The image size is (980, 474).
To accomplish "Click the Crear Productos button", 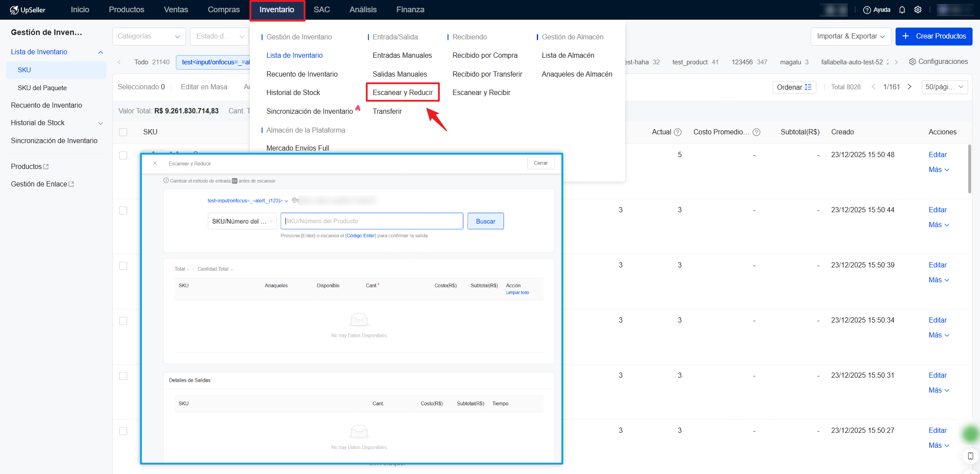I will 934,36.
